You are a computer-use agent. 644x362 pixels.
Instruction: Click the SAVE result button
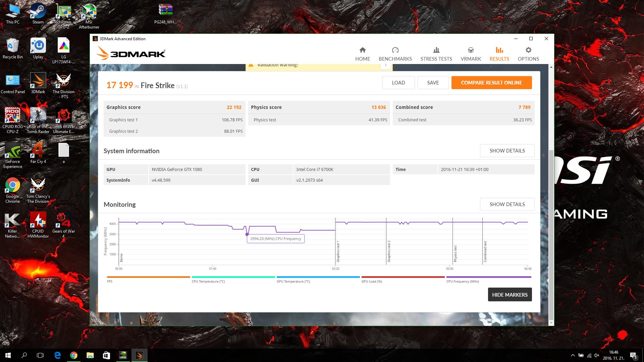[x=433, y=82]
